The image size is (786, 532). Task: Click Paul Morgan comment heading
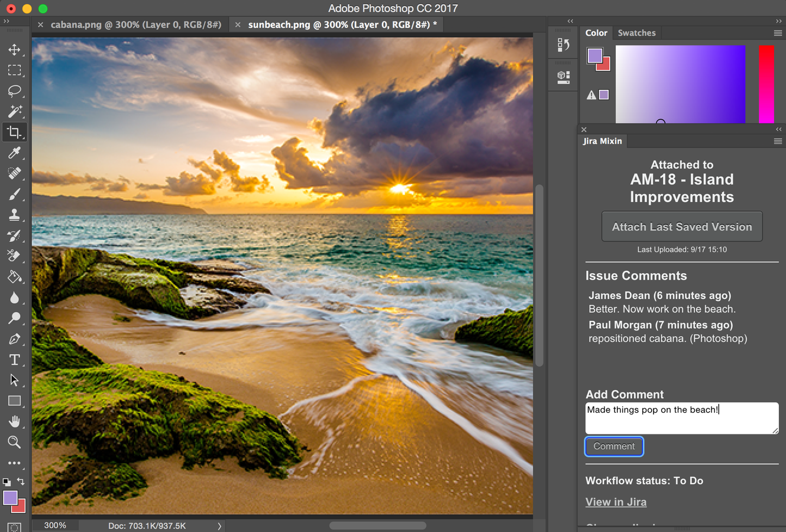[661, 325]
